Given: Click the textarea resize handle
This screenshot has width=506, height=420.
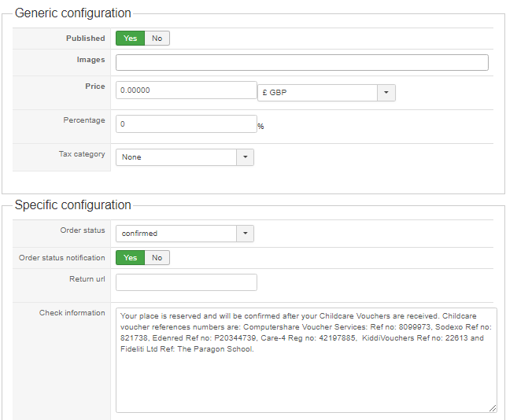Looking at the screenshot, I should coord(493,408).
